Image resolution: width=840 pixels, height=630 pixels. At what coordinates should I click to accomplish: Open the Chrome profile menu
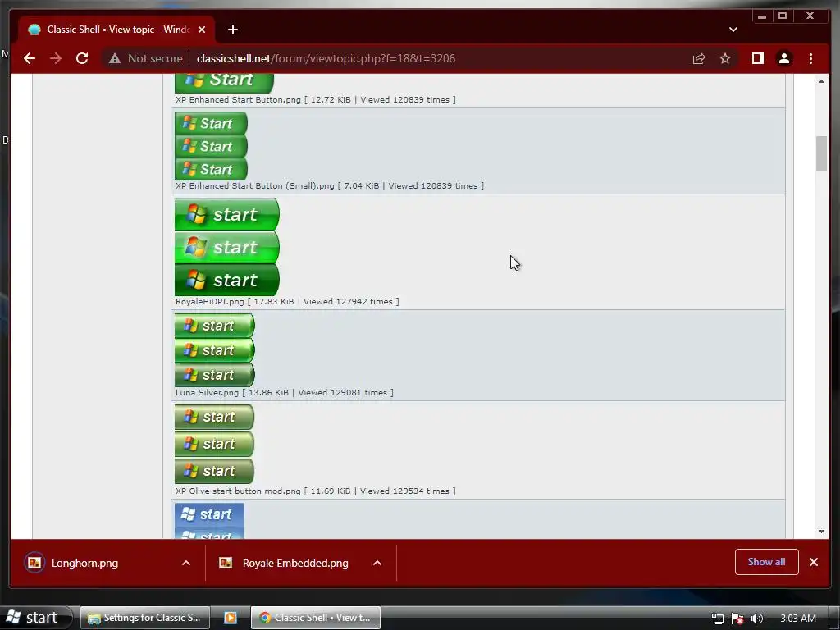point(783,58)
